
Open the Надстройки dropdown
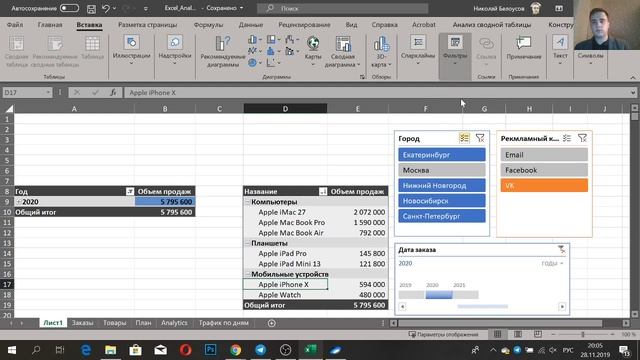pyautogui.click(x=175, y=50)
